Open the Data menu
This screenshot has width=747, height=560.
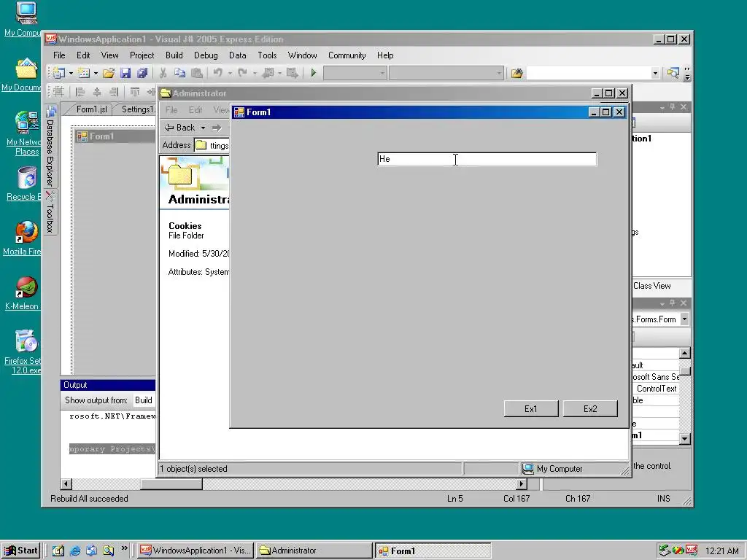(237, 55)
